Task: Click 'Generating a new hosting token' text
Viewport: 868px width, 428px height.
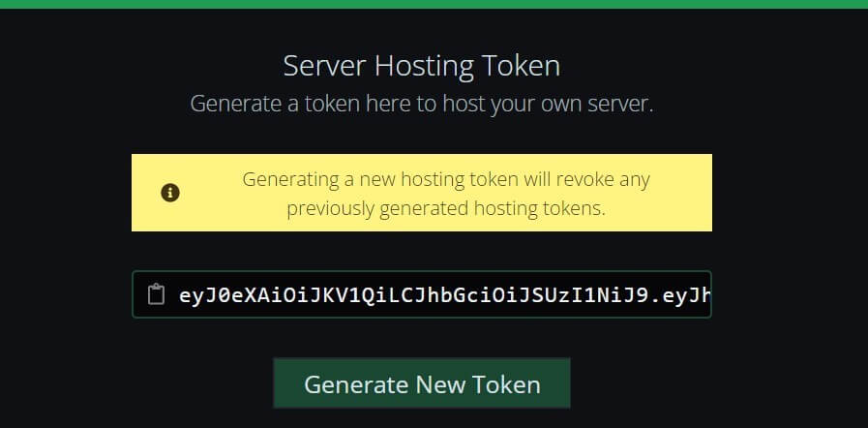Action: click(x=380, y=179)
